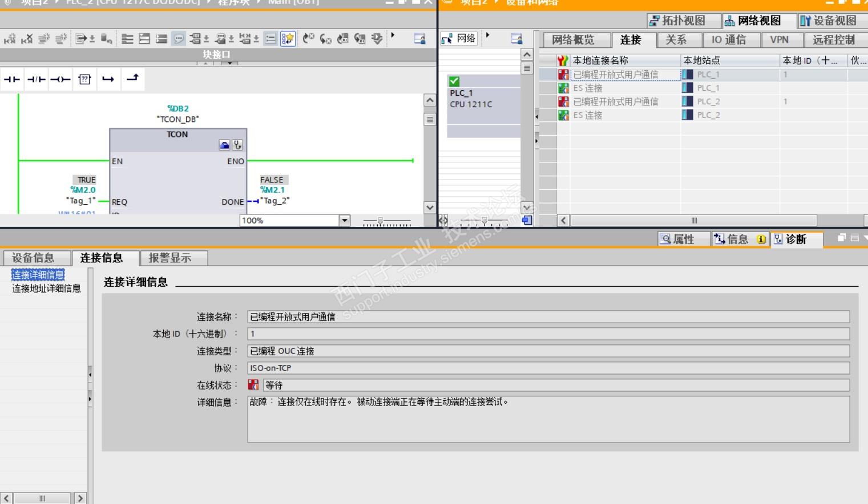Collapse the block interface upward arrow
The height and width of the screenshot is (504, 868).
tap(205, 63)
